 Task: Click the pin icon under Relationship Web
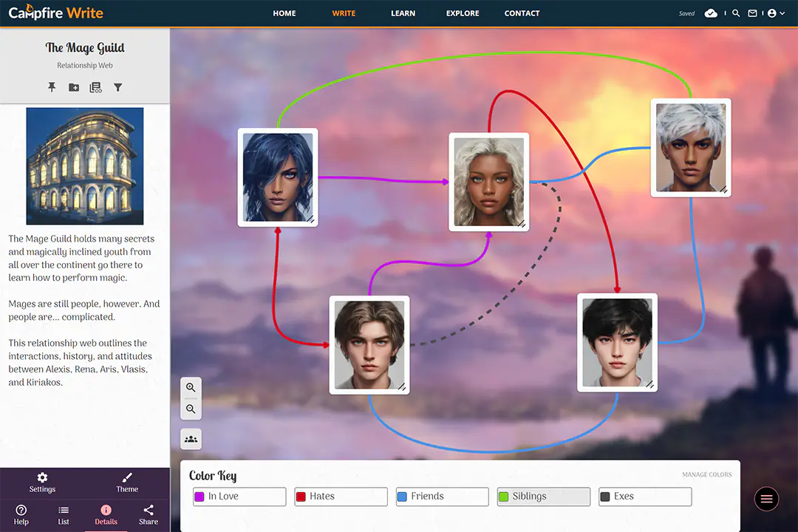(52, 87)
